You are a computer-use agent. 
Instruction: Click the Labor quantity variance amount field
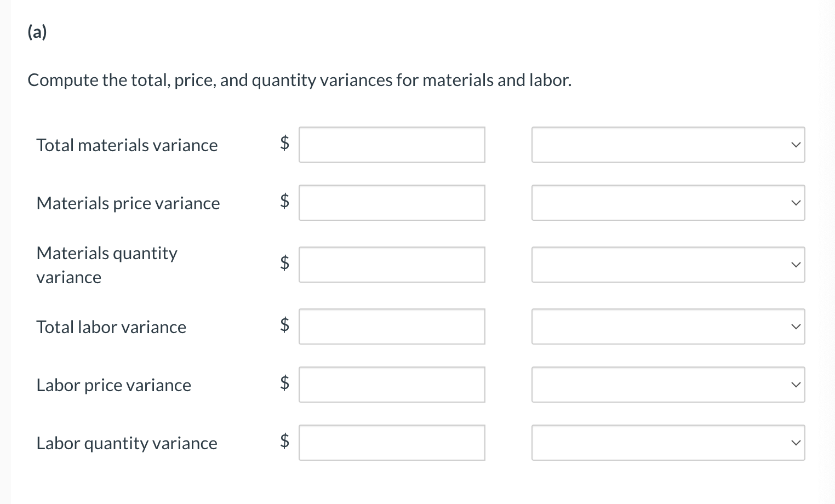point(391,443)
